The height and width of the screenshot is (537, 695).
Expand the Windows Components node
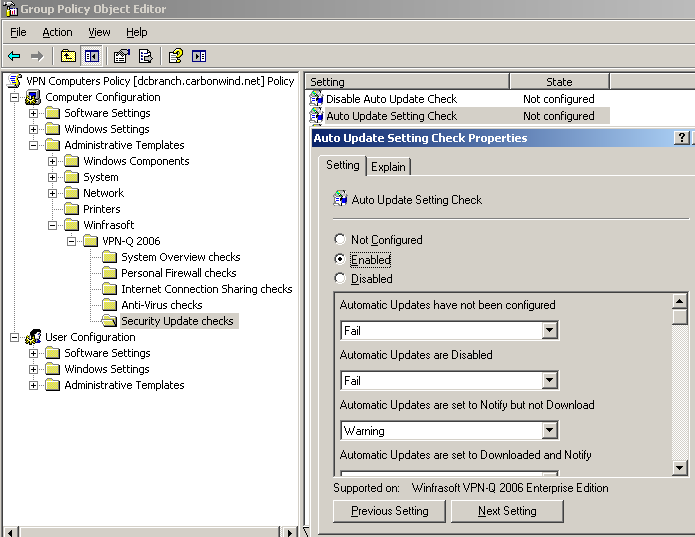[52, 161]
